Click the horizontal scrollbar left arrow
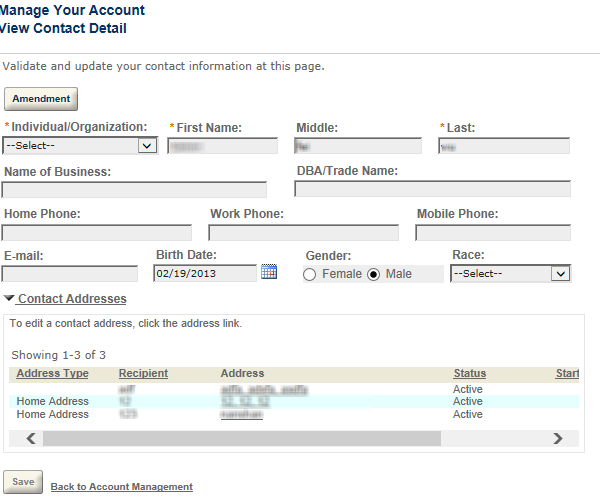Image resolution: width=600 pixels, height=503 pixels. click(31, 438)
